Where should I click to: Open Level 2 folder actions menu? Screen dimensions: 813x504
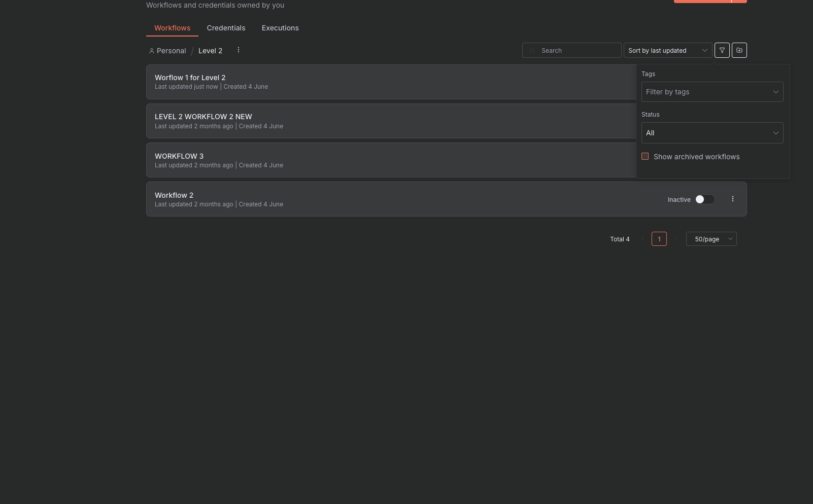238,50
